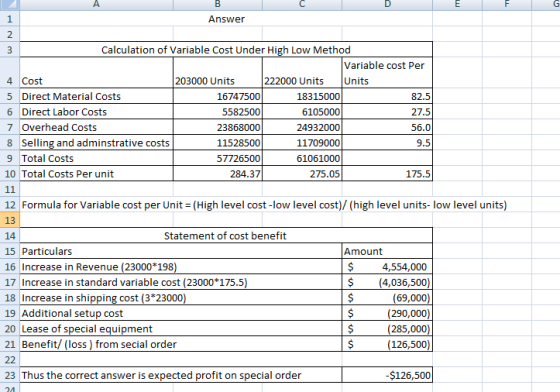Click 'Increase in standard variable cost' cell
The height and width of the screenshot is (392, 560).
[181, 282]
